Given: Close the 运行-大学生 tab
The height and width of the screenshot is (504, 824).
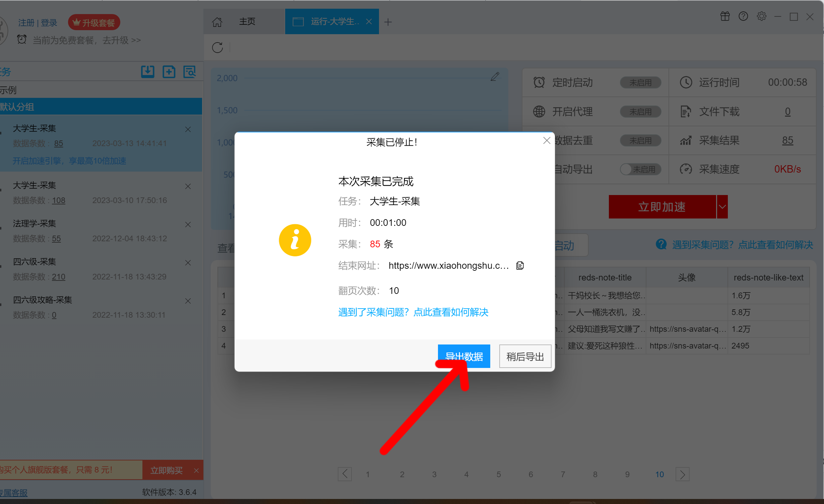Looking at the screenshot, I should point(369,21).
